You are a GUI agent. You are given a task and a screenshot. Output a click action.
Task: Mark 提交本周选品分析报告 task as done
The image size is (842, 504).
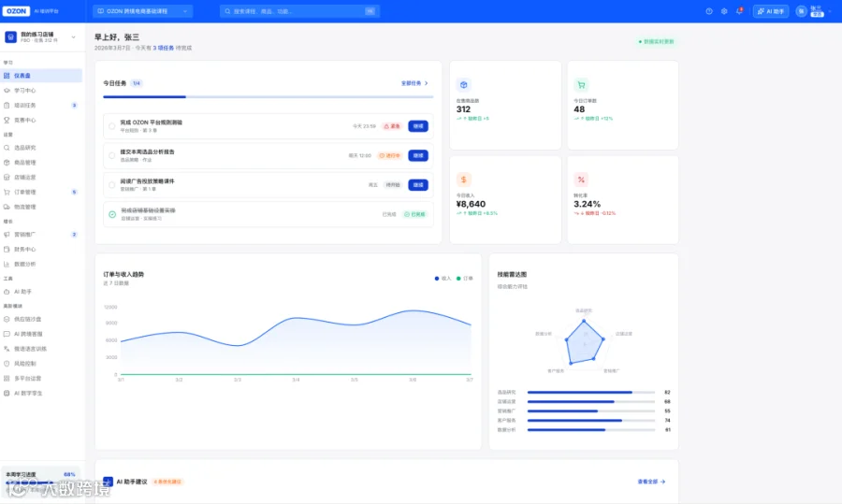pyautogui.click(x=111, y=155)
